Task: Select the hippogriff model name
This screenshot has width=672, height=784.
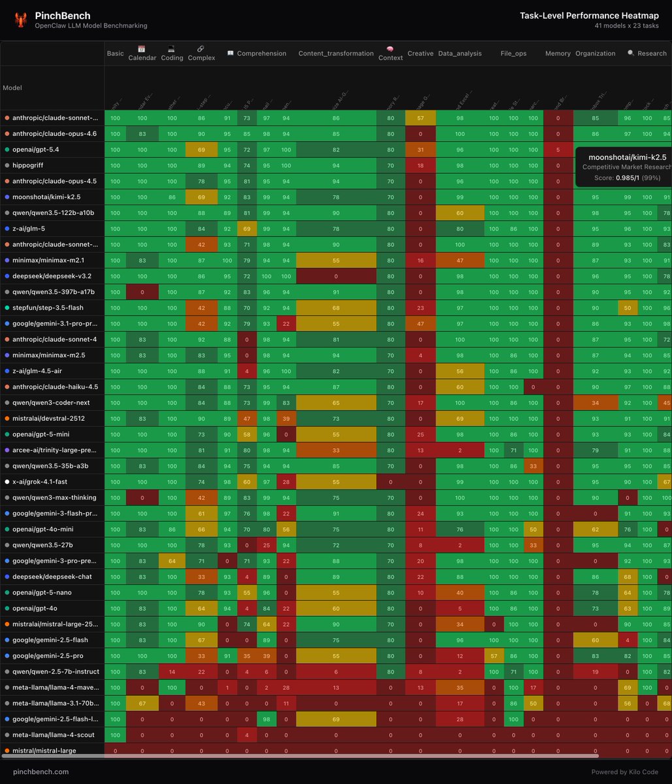Action: point(27,165)
